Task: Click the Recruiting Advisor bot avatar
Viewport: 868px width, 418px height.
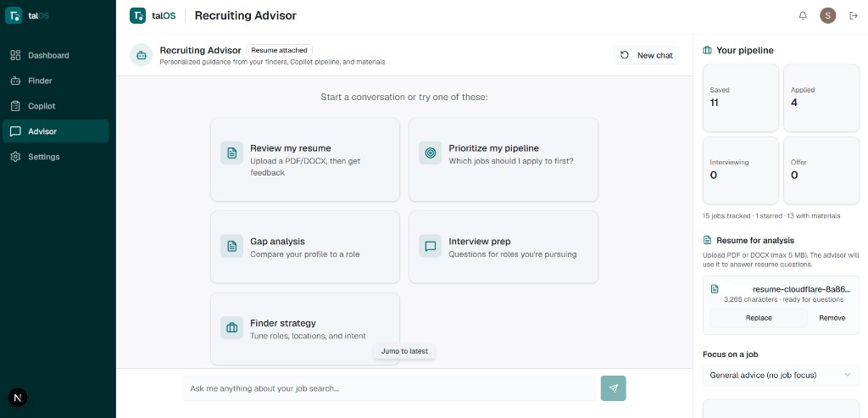Action: coord(142,55)
